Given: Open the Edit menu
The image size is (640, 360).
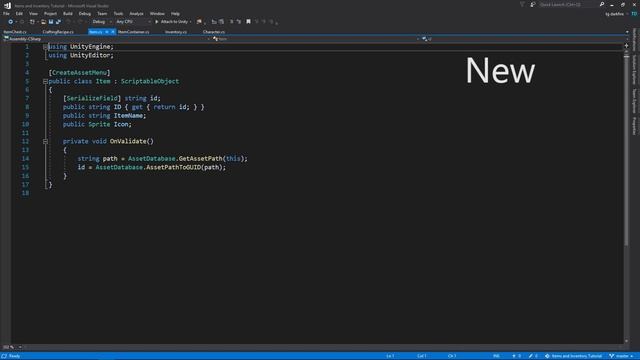Looking at the screenshot, I should (x=19, y=13).
